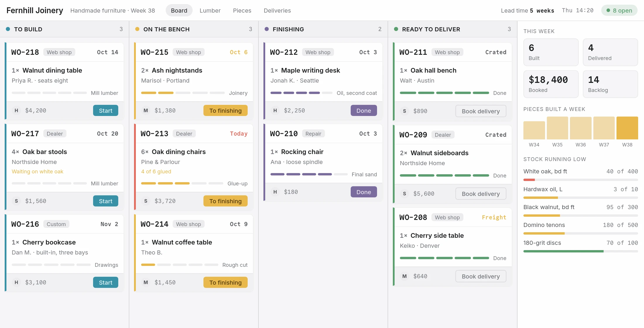Open the $18,400 Booked stat card
This screenshot has width=644, height=328.
coord(551,84)
